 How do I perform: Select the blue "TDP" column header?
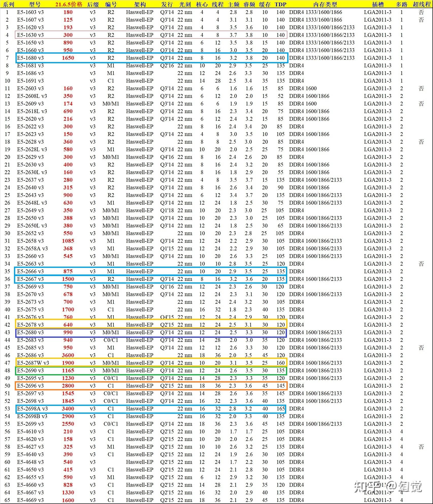pos(280,4)
